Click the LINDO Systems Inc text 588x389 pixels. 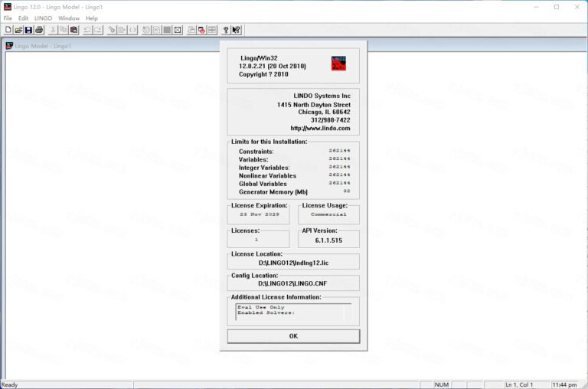322,96
